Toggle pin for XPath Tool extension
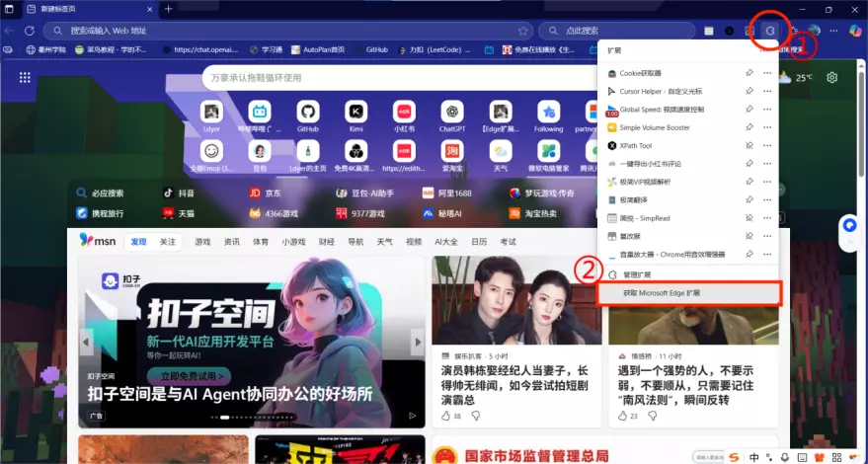 [750, 146]
